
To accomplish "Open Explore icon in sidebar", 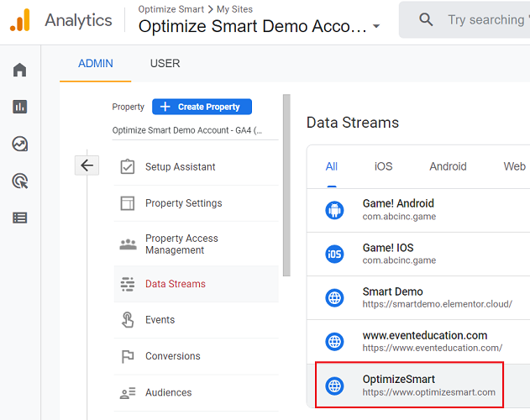I will pyautogui.click(x=19, y=144).
